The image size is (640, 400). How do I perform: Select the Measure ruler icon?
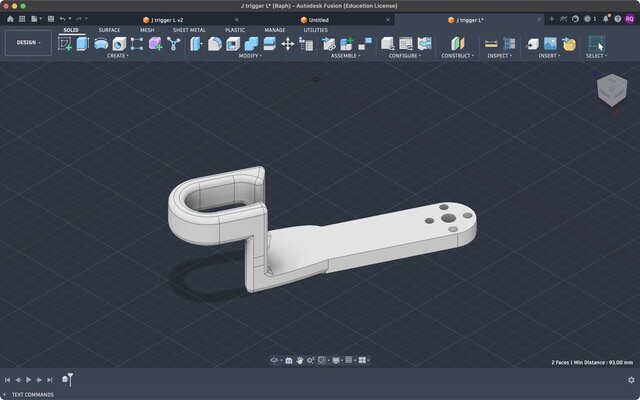pyautogui.click(x=491, y=44)
